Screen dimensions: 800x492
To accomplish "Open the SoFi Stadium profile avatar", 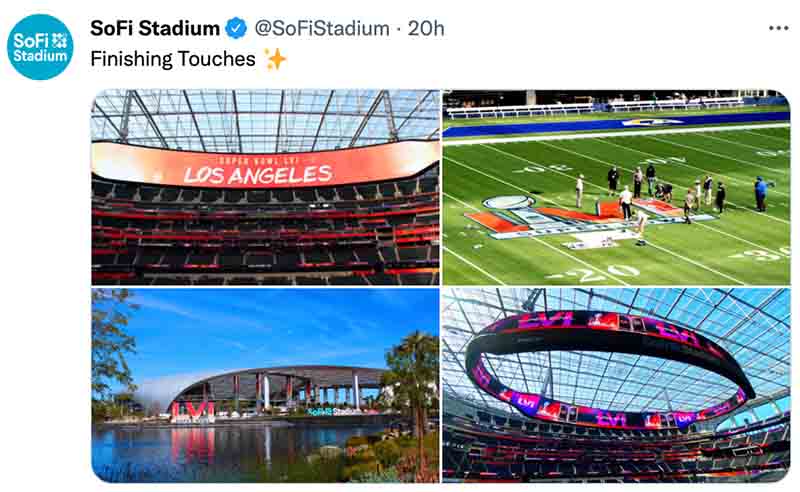I will pyautogui.click(x=40, y=47).
